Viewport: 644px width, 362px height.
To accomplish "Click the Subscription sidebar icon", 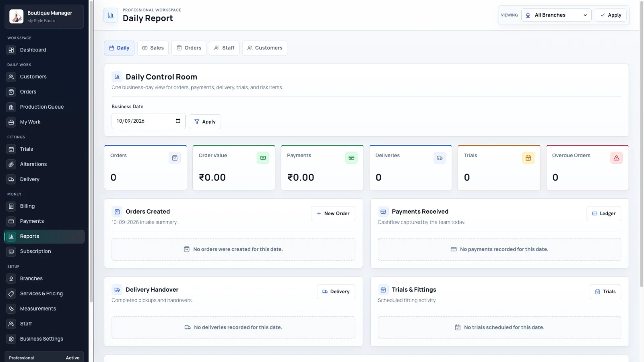I will (x=11, y=251).
